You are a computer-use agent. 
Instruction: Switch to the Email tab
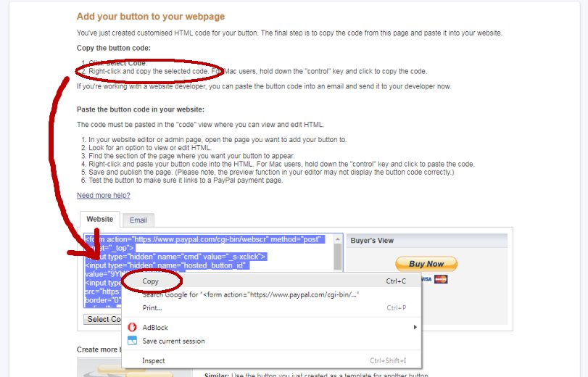click(138, 220)
